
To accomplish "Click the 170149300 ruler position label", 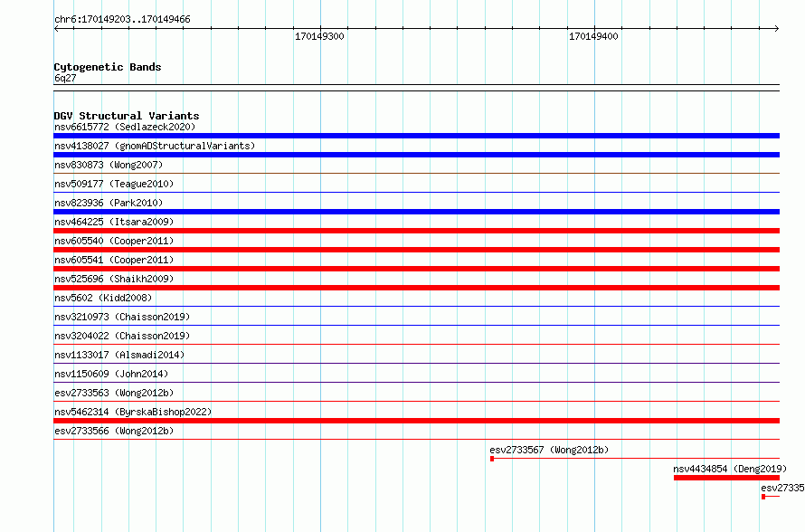I will pyautogui.click(x=319, y=36).
